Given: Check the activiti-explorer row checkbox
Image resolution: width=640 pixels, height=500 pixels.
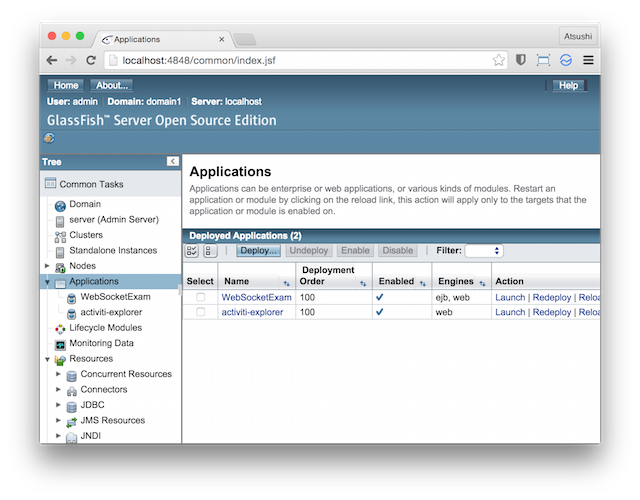Looking at the screenshot, I should (x=200, y=312).
